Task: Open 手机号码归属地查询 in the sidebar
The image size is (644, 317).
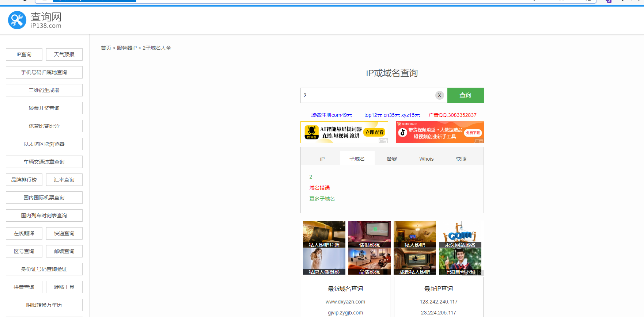Action: 44,72
